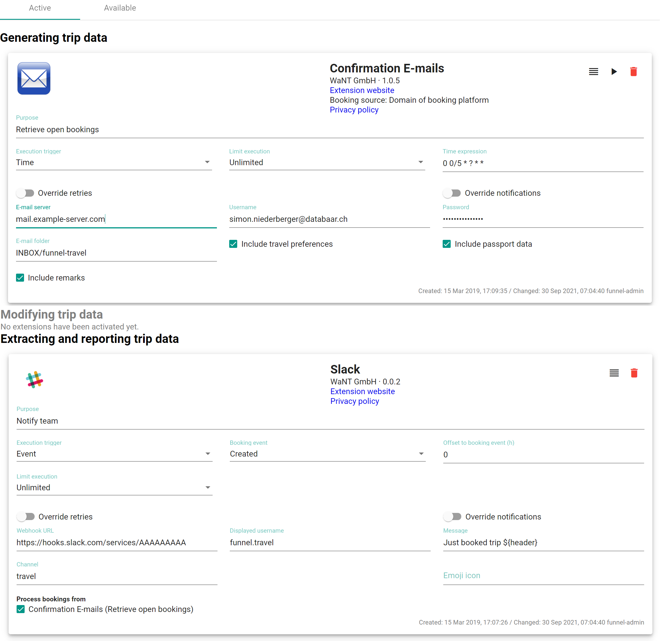Delete the Slack extension
This screenshot has width=661, height=644.
635,374
